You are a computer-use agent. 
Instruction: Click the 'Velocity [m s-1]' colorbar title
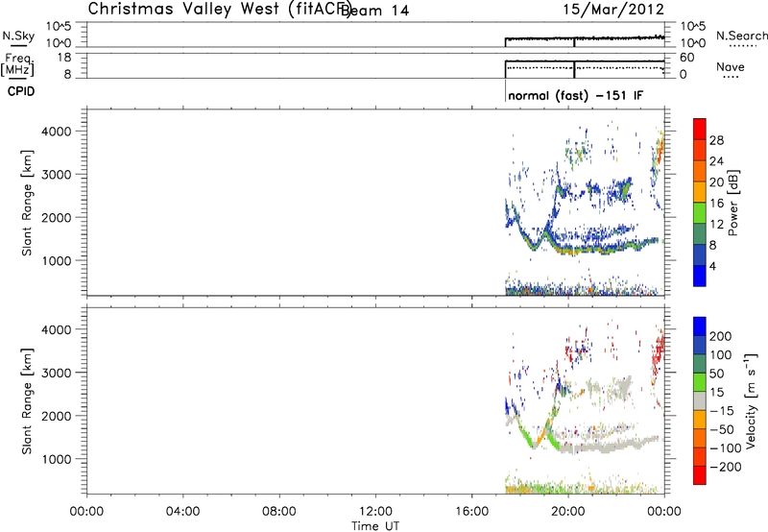[751, 400]
